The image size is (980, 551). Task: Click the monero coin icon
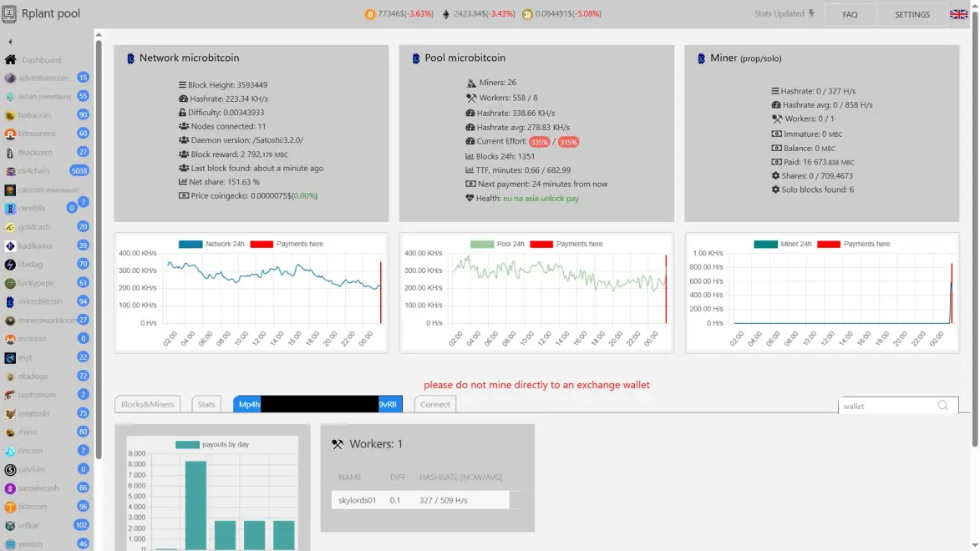(x=10, y=339)
